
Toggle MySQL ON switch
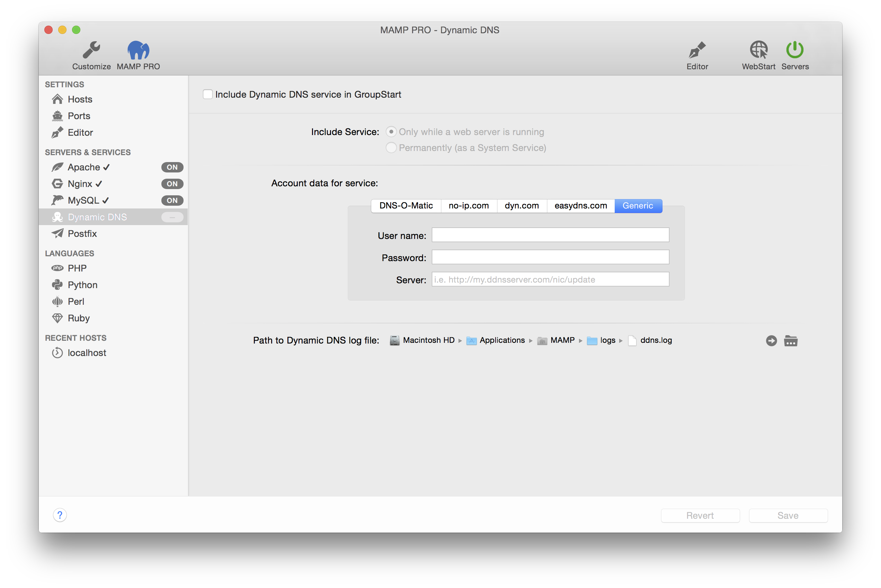[172, 200]
